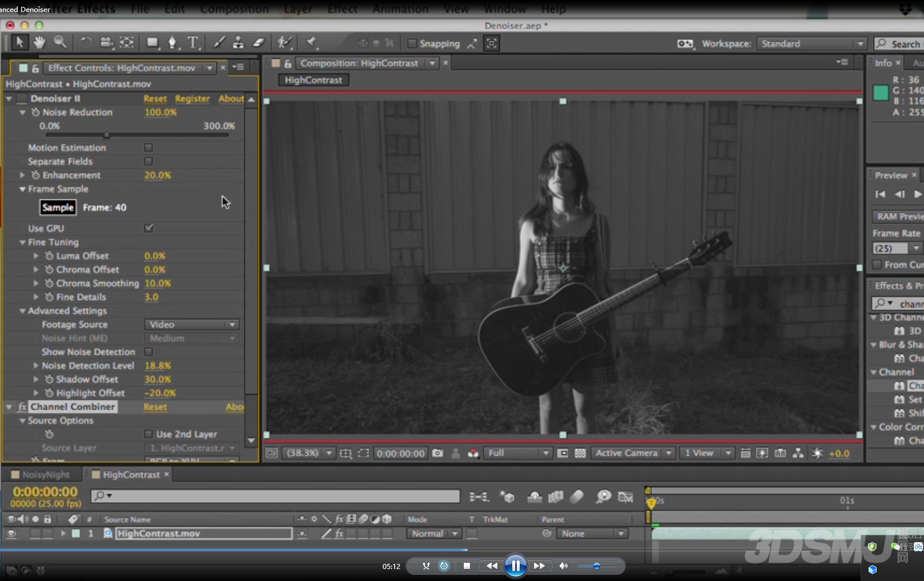Click the snapshot camera icon in viewer
The height and width of the screenshot is (581, 924).
pyautogui.click(x=437, y=453)
